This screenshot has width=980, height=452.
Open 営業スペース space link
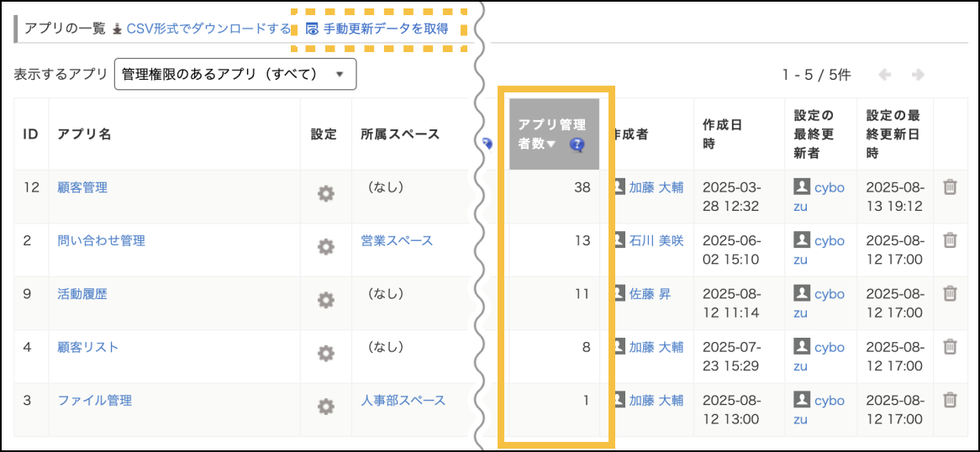pos(397,240)
